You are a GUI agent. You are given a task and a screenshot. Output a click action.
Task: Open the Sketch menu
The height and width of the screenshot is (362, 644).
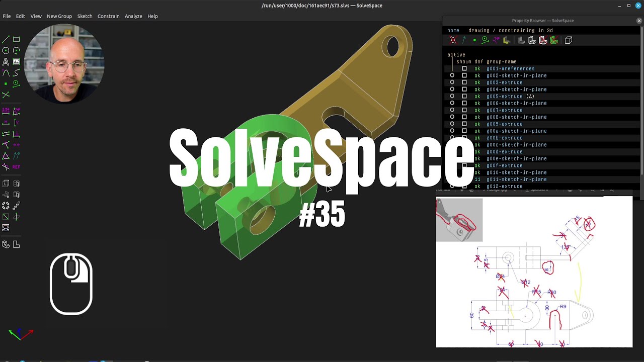[x=85, y=16]
